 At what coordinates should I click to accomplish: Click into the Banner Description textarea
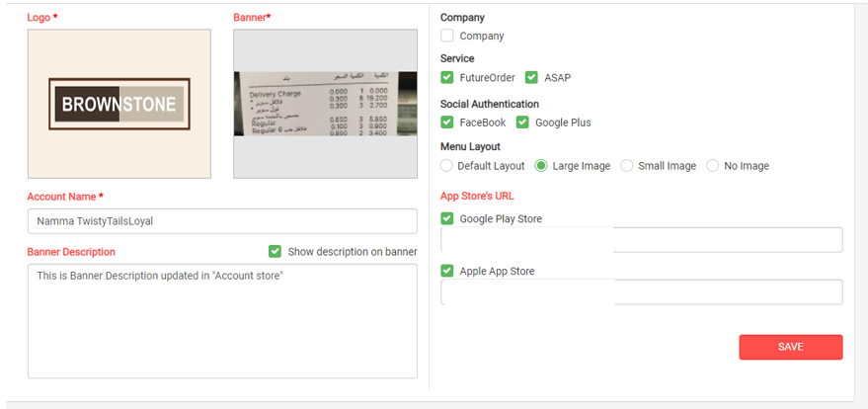click(222, 321)
